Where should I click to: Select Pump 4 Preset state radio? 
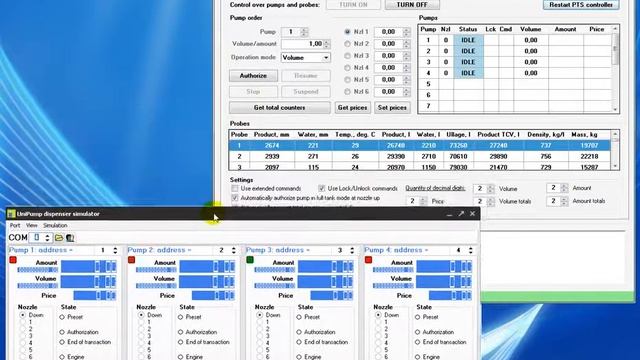[417, 317]
